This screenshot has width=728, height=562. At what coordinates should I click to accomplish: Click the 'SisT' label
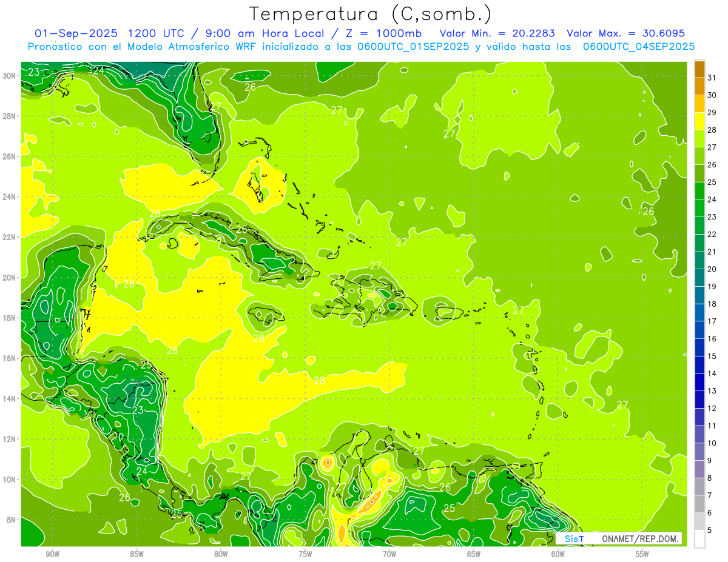pos(574,539)
